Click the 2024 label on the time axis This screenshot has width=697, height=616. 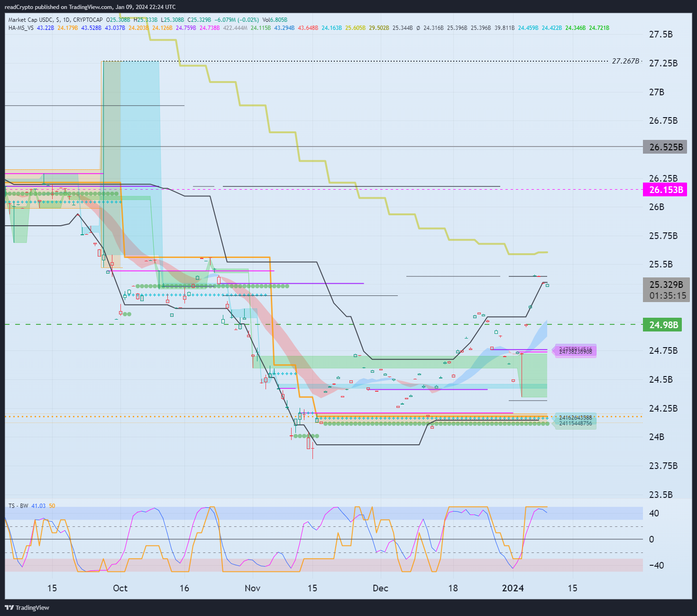[x=513, y=588]
